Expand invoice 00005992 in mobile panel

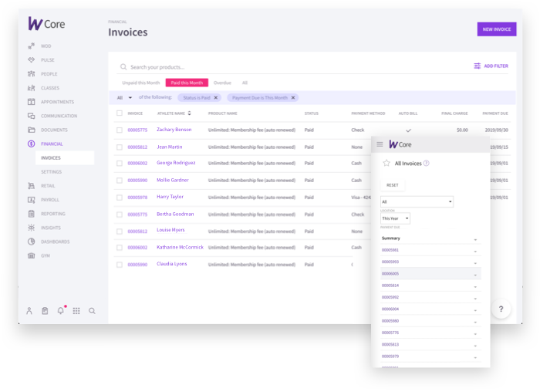475,299
